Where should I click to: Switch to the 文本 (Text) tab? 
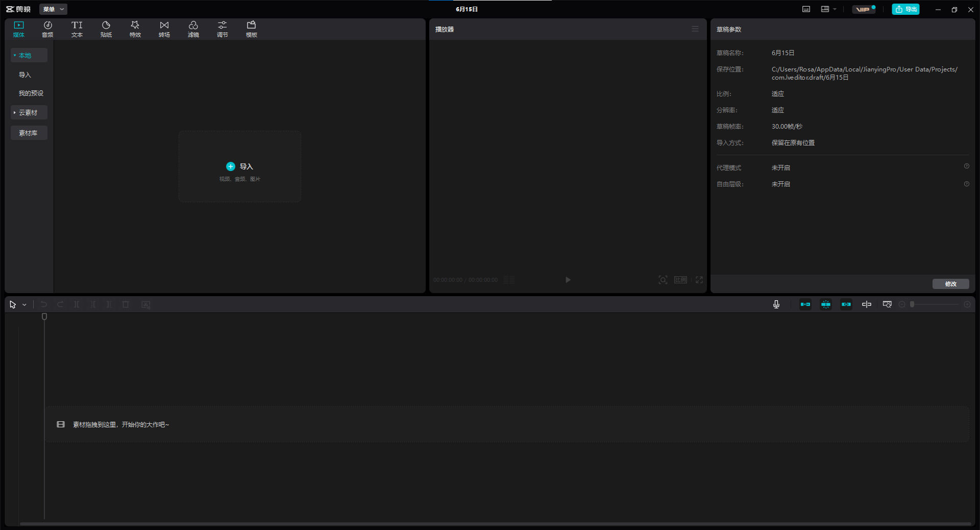click(x=77, y=29)
